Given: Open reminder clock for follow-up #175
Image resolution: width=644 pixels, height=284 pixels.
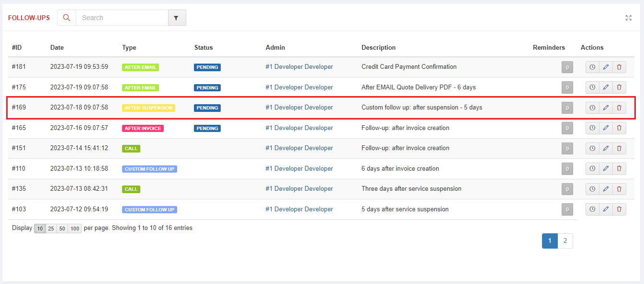Looking at the screenshot, I should click(592, 87).
